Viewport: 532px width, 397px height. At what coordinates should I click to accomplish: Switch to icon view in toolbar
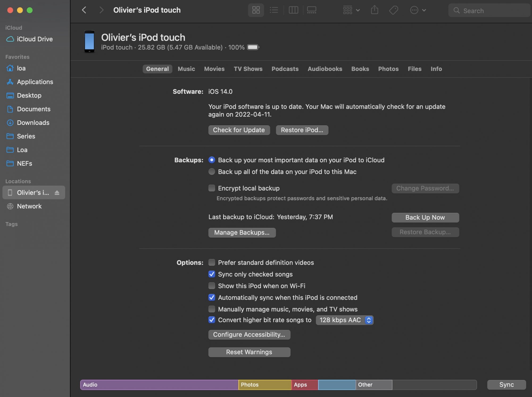click(256, 10)
